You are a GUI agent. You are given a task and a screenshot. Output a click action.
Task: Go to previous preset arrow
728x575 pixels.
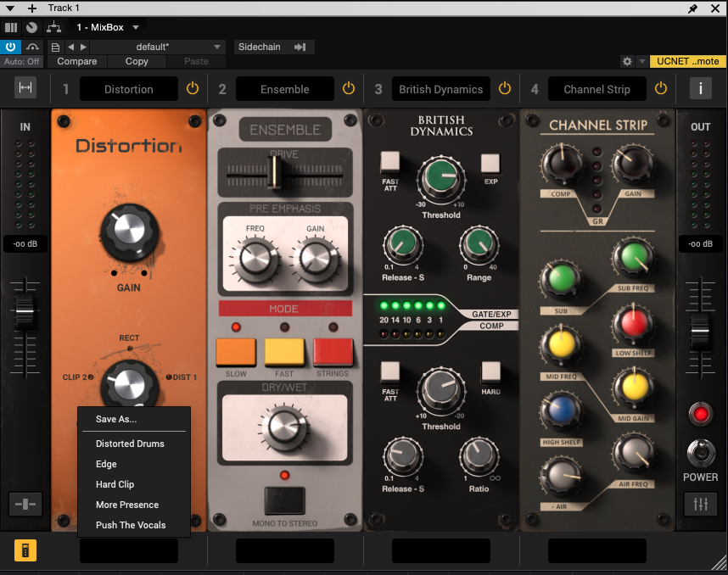point(70,47)
